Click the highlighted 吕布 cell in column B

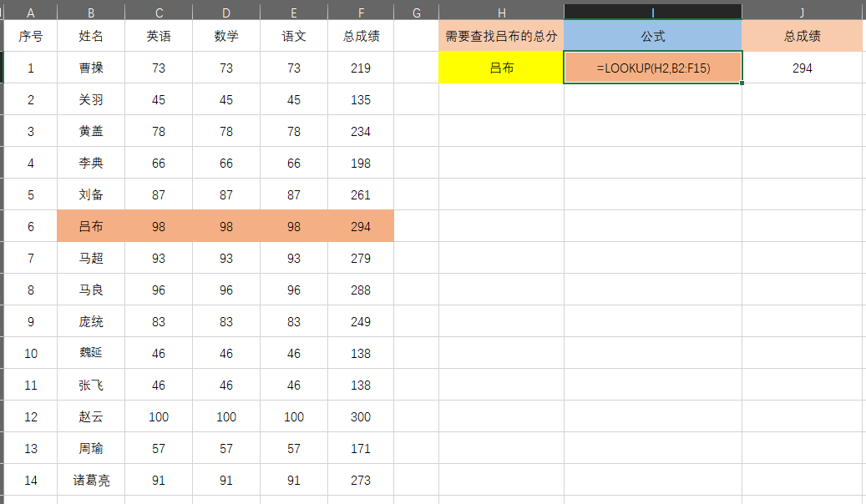[91, 226]
